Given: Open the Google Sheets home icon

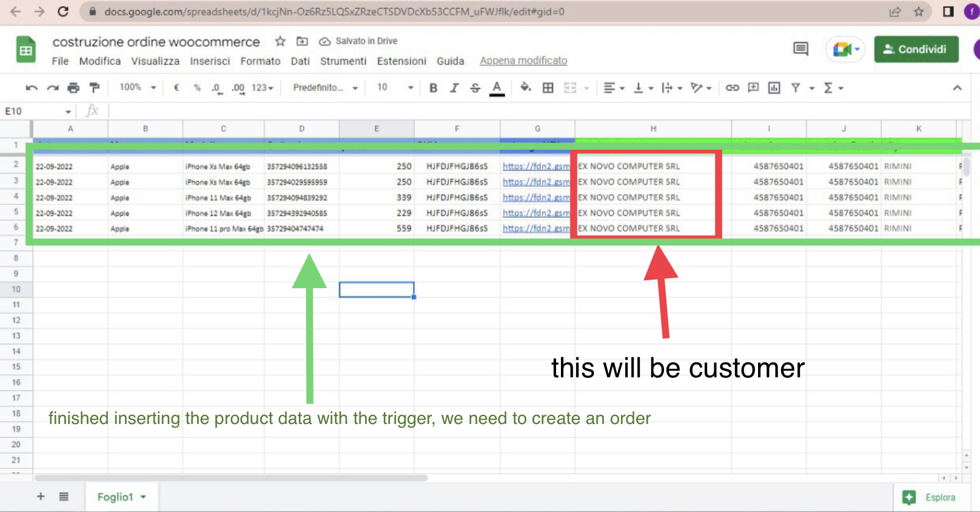Looking at the screenshot, I should (26, 50).
